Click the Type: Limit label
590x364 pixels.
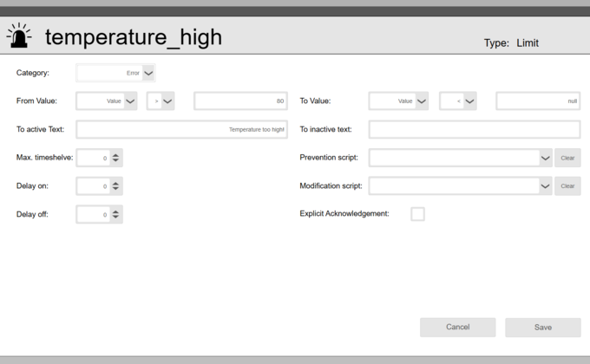(x=511, y=43)
